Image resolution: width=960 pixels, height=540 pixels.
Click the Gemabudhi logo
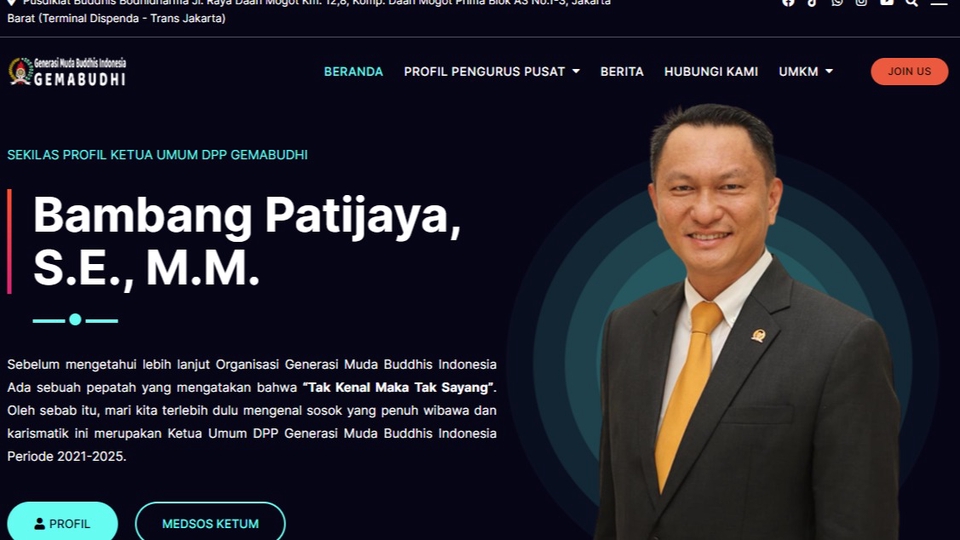pyautogui.click(x=67, y=72)
